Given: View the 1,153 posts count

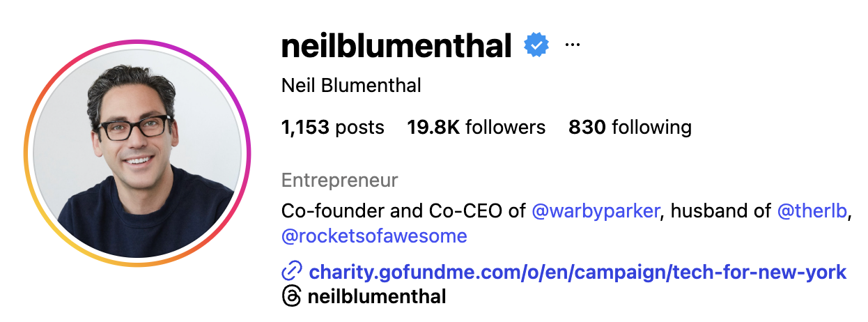Looking at the screenshot, I should [333, 128].
